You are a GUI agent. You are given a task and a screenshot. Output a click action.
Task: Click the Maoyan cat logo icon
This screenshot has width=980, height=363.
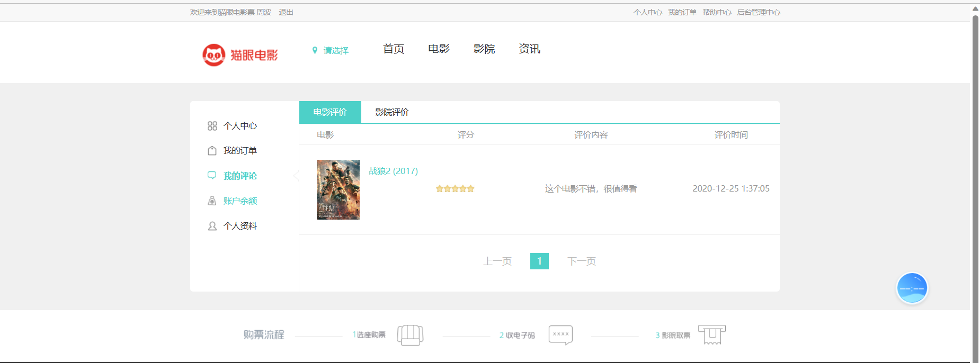pos(213,55)
